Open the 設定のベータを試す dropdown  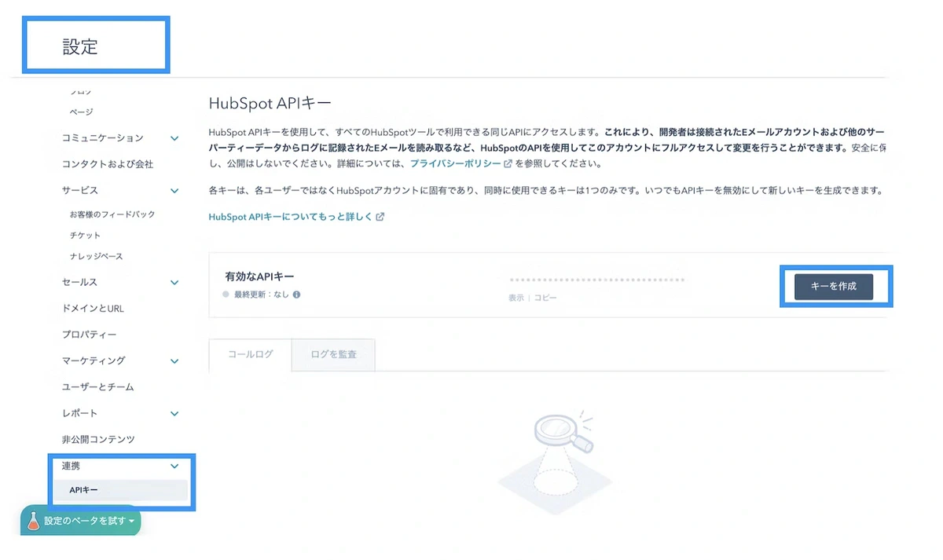pos(80,520)
